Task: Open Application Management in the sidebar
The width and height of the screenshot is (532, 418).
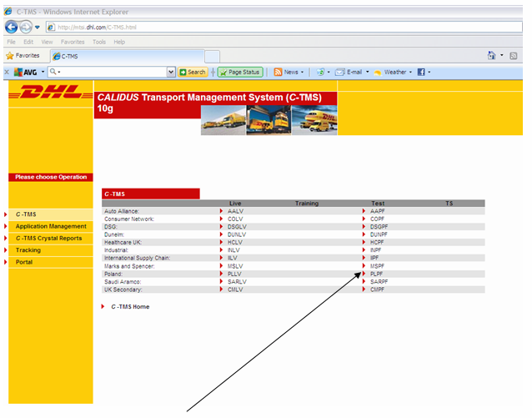Action: coord(51,226)
